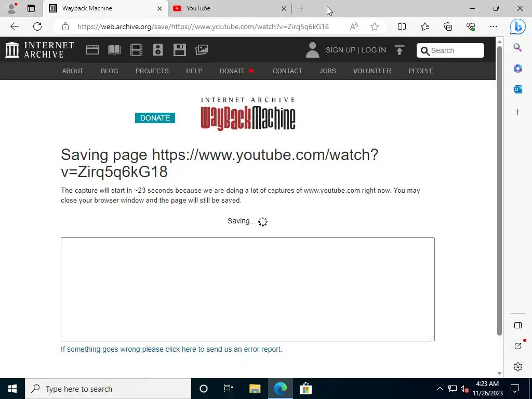
Task: Click the taskbar search box
Action: (108, 389)
